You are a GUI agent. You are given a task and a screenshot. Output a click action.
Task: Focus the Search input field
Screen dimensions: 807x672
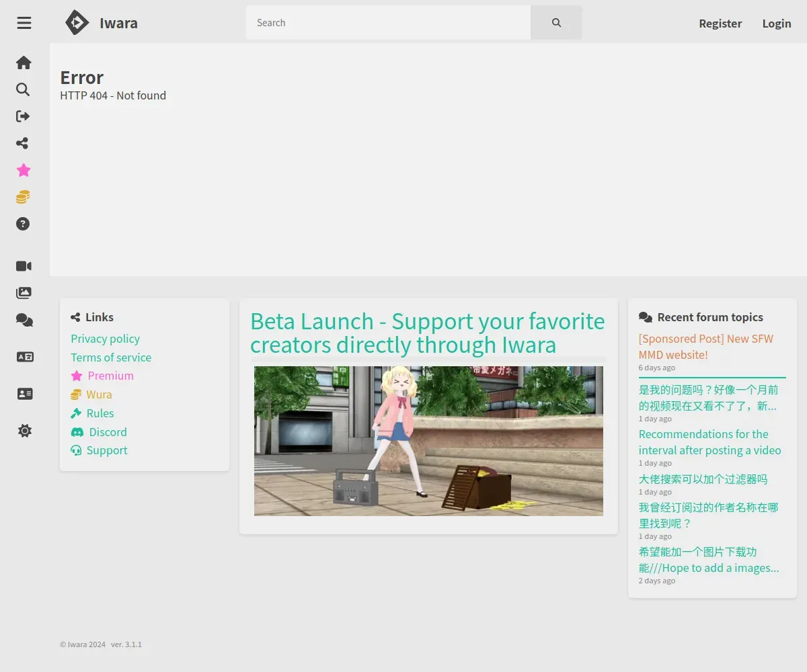[x=388, y=23]
